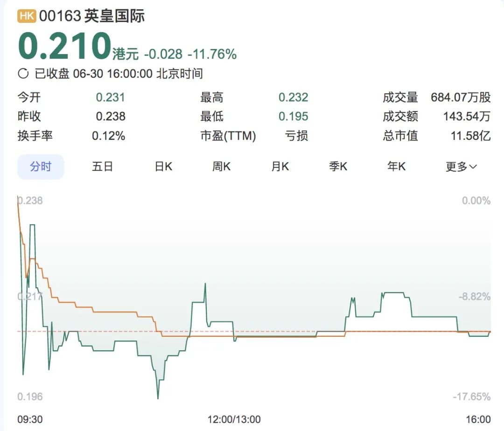Click the 成交量 label
The image size is (504, 431).
click(x=400, y=97)
